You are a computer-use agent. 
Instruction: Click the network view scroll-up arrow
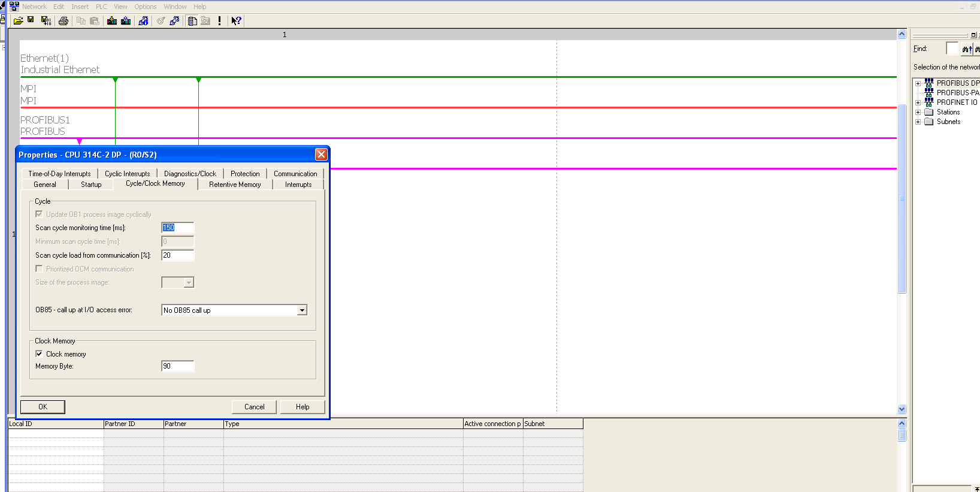(x=902, y=34)
